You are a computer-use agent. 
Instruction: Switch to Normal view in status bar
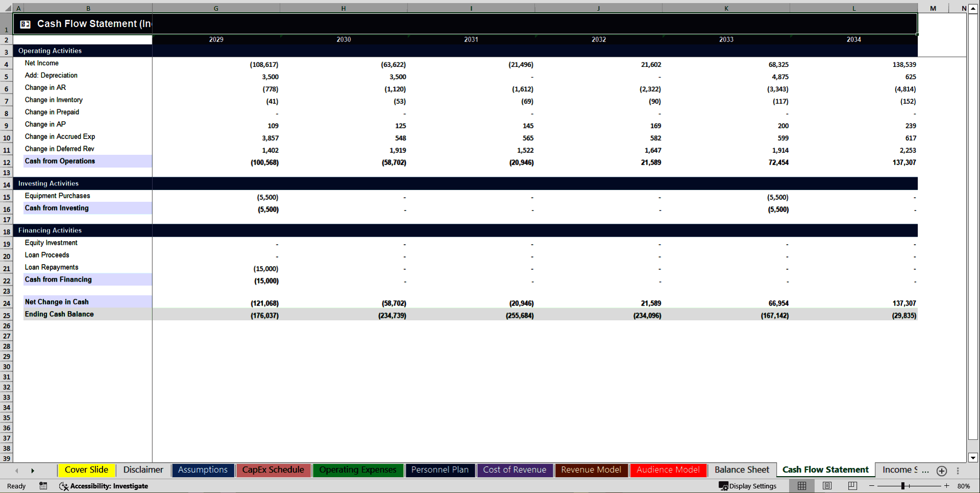point(801,486)
